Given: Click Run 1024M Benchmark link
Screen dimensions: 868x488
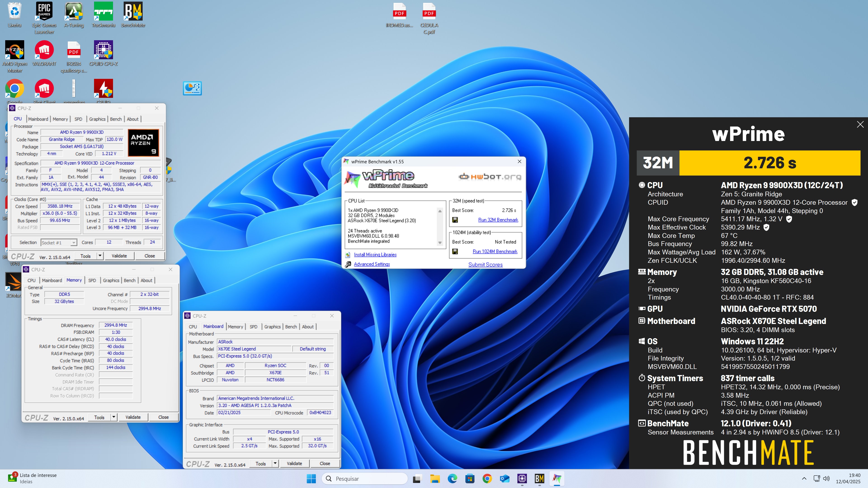Looking at the screenshot, I should 495,252.
